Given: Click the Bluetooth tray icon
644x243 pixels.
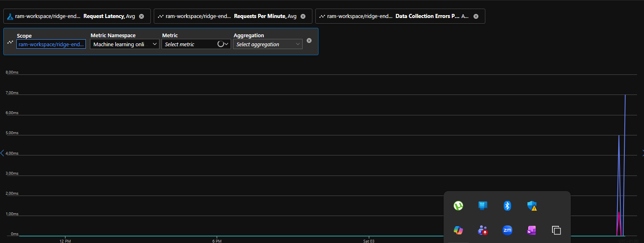Looking at the screenshot, I should click(507, 206).
